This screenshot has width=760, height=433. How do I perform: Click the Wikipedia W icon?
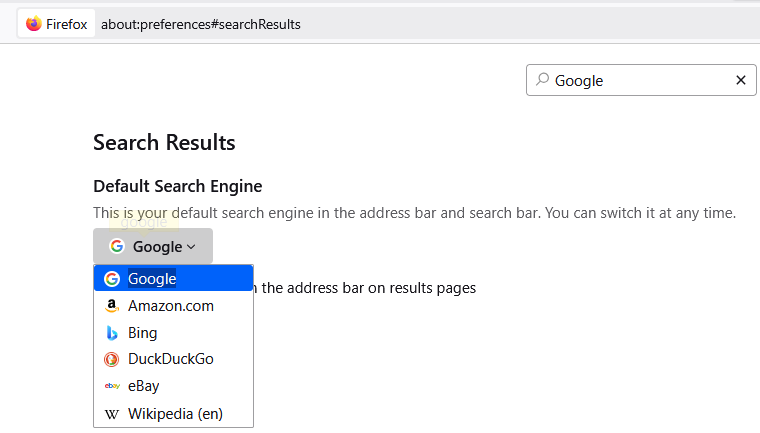pos(111,414)
